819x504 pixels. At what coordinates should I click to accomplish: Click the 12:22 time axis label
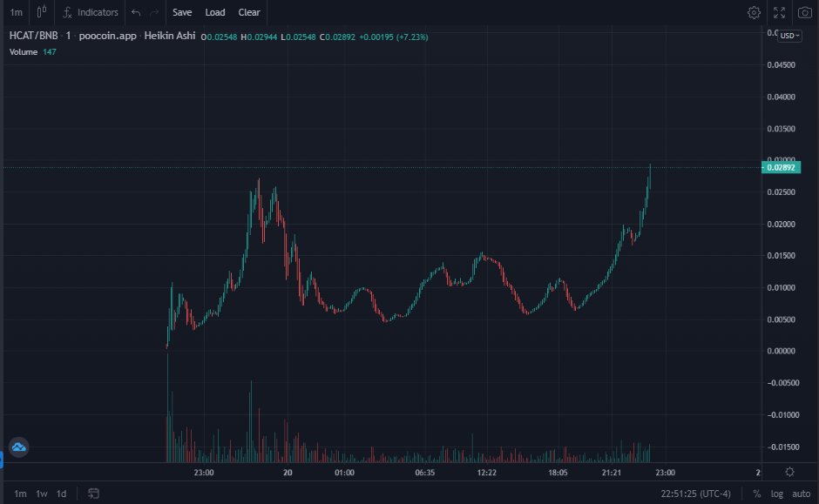point(486,473)
